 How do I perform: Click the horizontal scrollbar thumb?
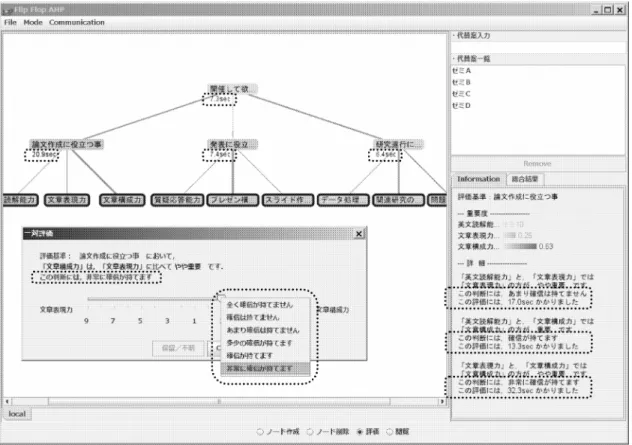pos(219,401)
